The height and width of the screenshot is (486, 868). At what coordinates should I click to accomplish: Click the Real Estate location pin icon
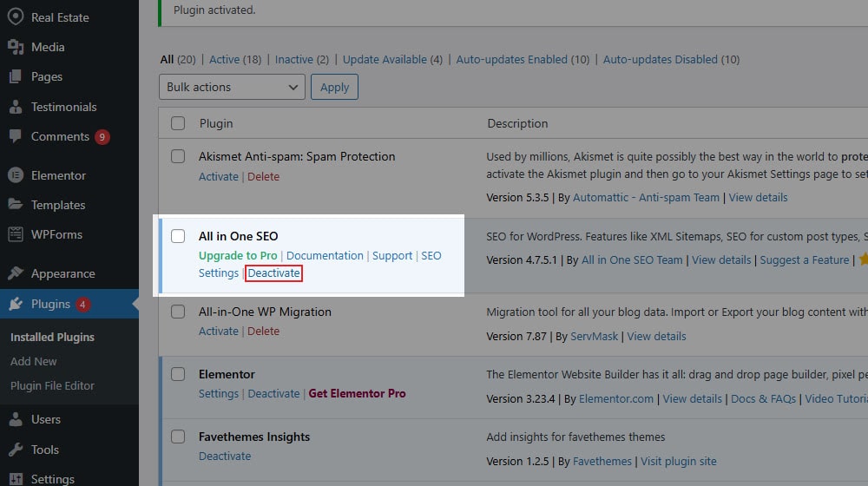click(16, 16)
